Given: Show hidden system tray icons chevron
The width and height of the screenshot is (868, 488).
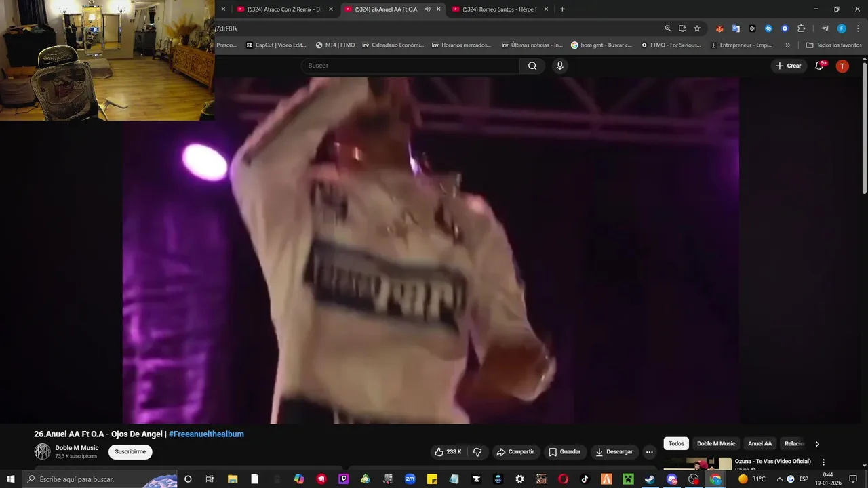Looking at the screenshot, I should 779,479.
